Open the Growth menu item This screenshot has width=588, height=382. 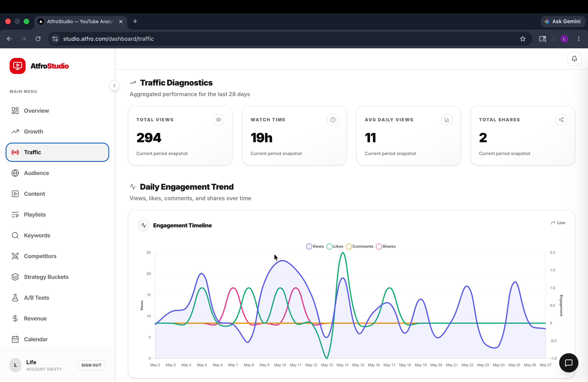tap(57, 131)
